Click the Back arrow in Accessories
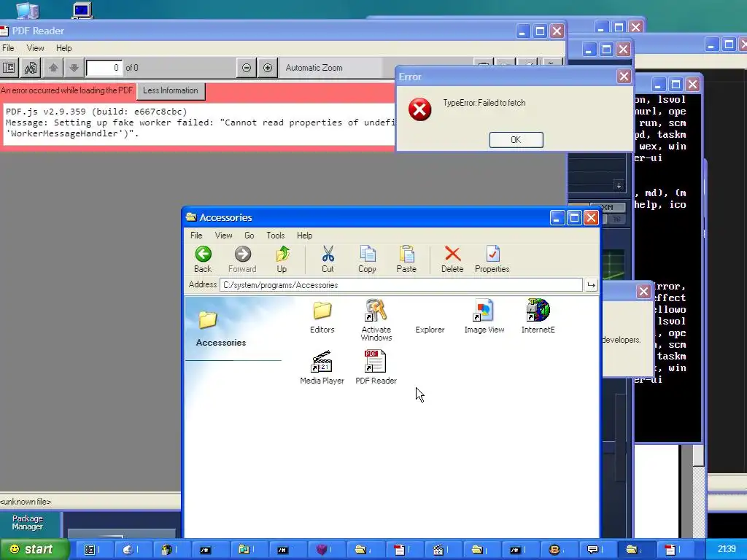 coord(203,260)
